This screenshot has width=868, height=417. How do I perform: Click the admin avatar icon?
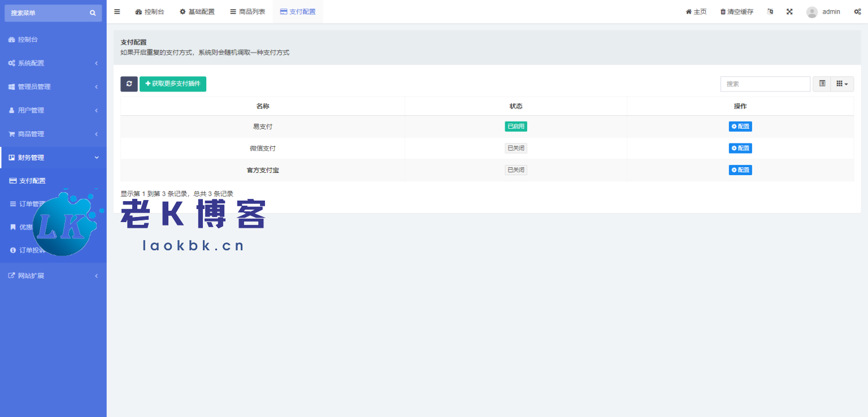[812, 11]
